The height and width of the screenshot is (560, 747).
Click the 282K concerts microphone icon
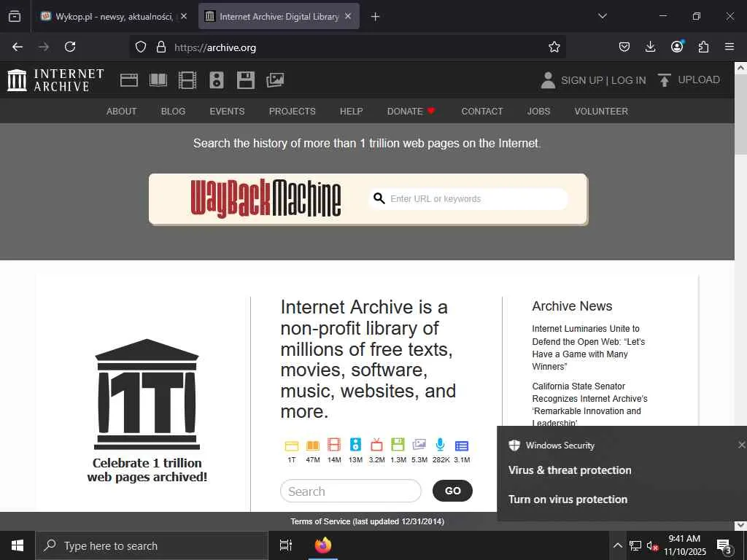click(440, 445)
